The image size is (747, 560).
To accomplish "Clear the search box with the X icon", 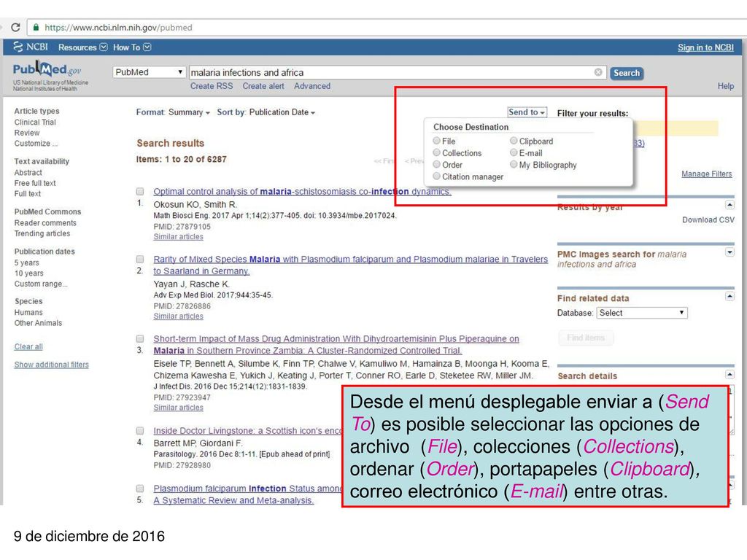I will 598,72.
